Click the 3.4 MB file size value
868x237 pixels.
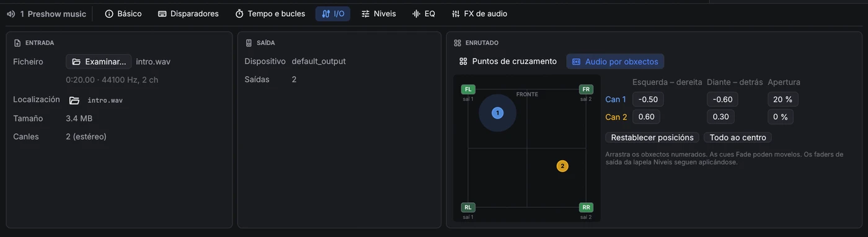79,118
